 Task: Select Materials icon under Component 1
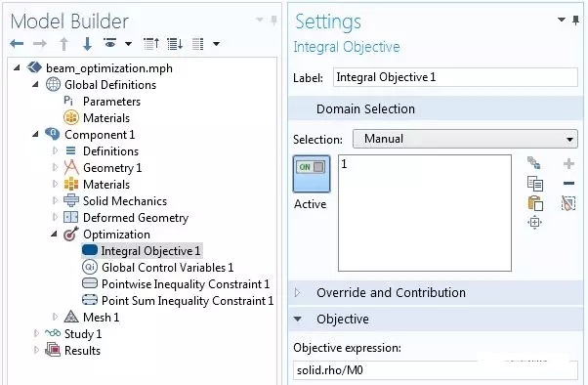tap(71, 185)
